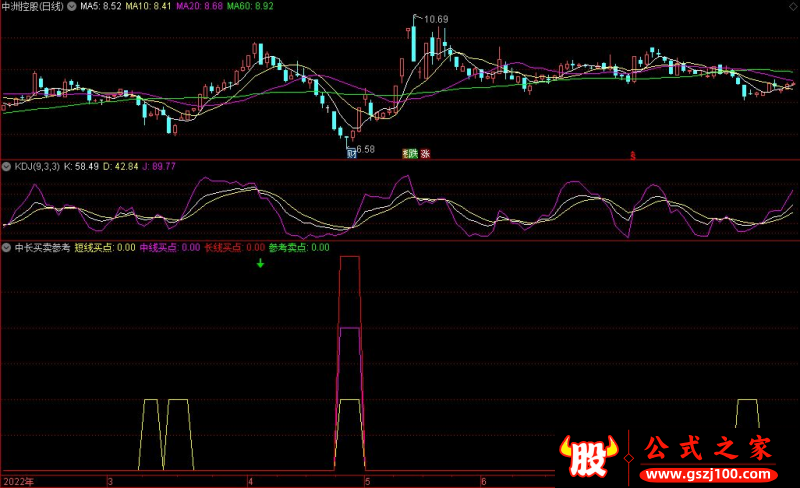Image resolution: width=800 pixels, height=488 pixels.
Task: Click the orange marker left of 跌
Action: point(405,154)
